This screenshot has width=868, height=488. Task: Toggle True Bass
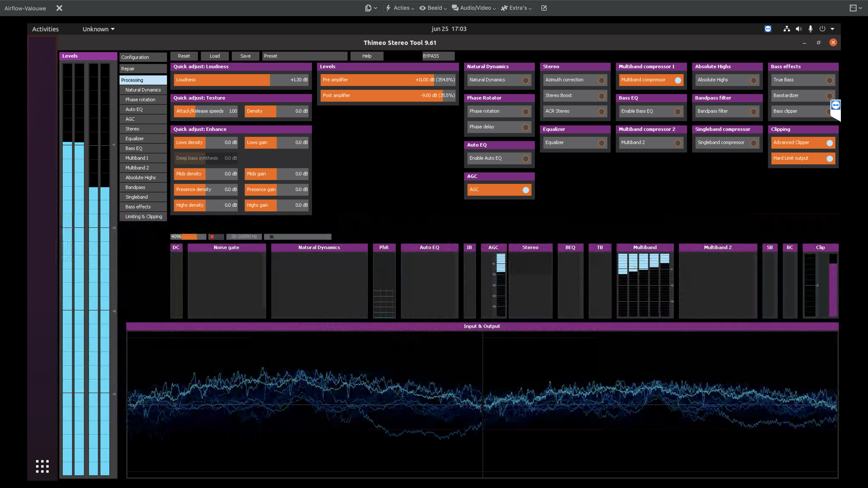pos(803,80)
